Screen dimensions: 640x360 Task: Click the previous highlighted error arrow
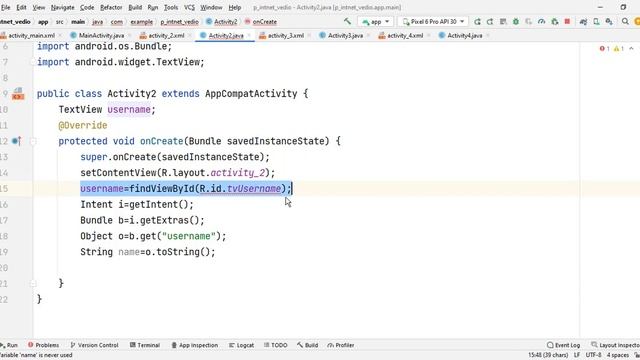coord(631,49)
